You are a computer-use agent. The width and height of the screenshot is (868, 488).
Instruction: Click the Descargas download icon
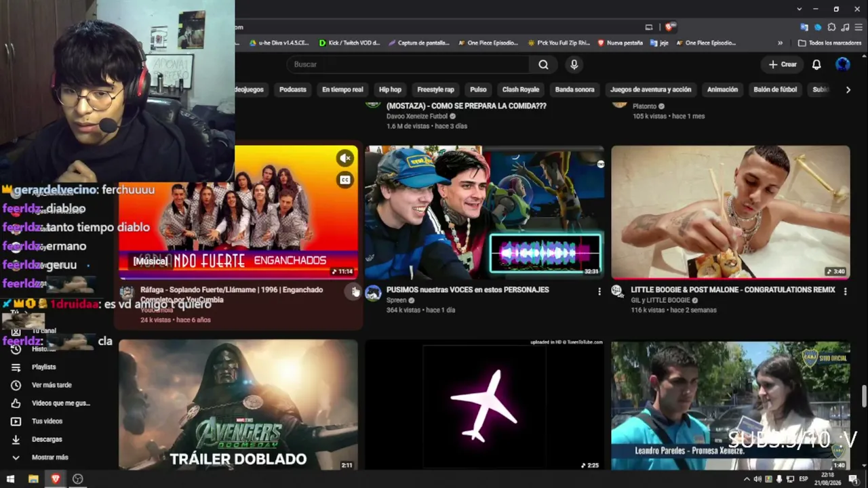[16, 439]
